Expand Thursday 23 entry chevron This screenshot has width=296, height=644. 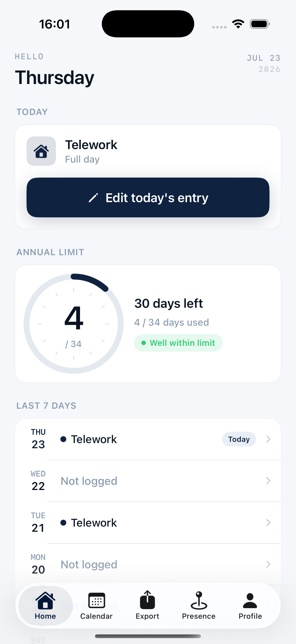(x=268, y=439)
